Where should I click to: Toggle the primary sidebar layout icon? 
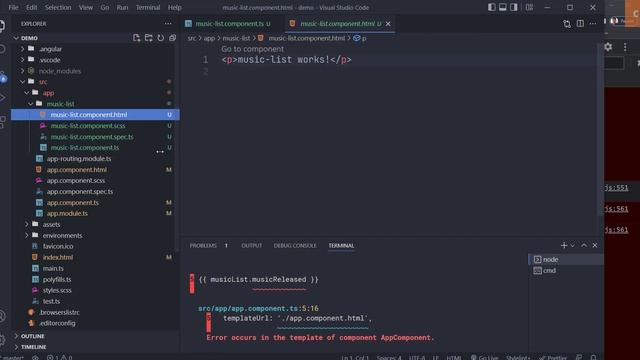(x=492, y=7)
